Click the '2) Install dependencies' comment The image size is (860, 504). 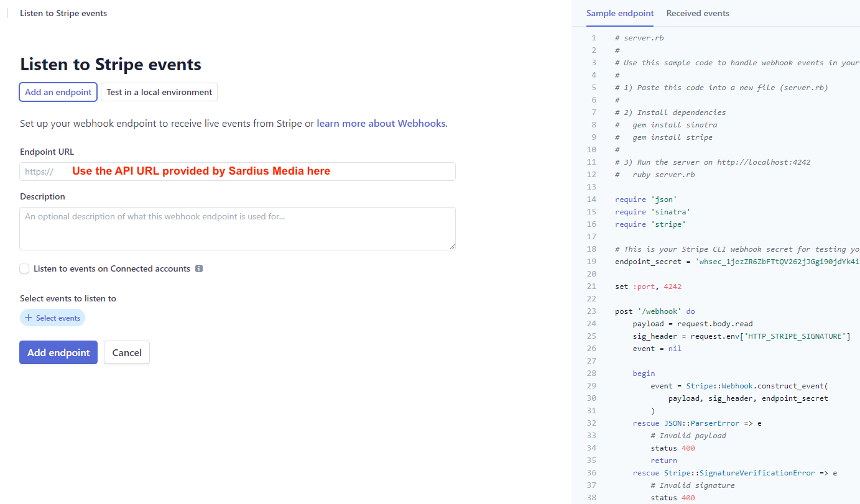tap(670, 112)
